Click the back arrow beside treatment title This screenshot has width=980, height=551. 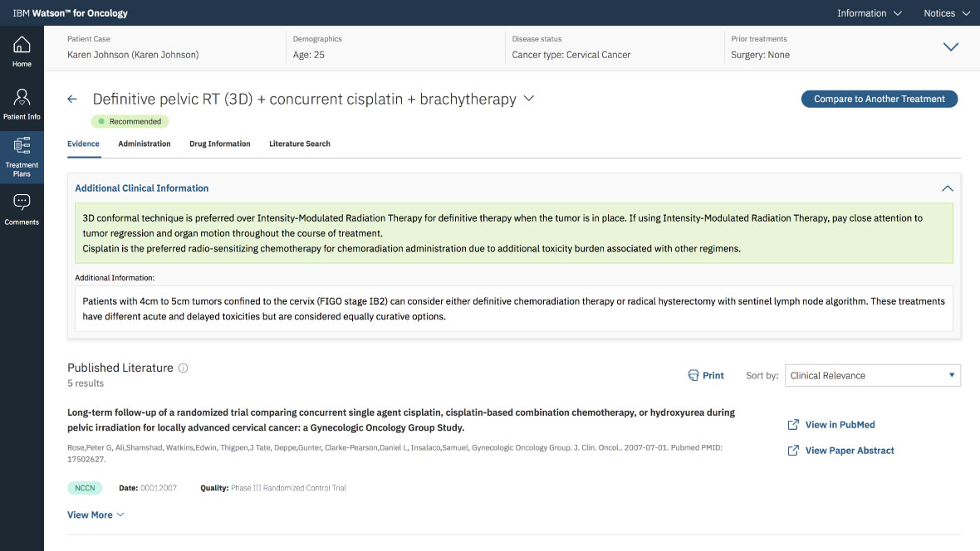[72, 99]
